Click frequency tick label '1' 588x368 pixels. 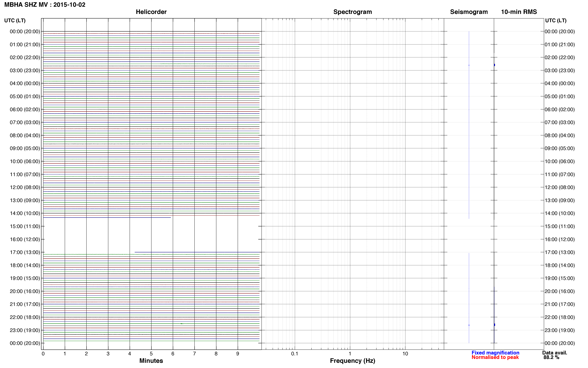coord(350,354)
